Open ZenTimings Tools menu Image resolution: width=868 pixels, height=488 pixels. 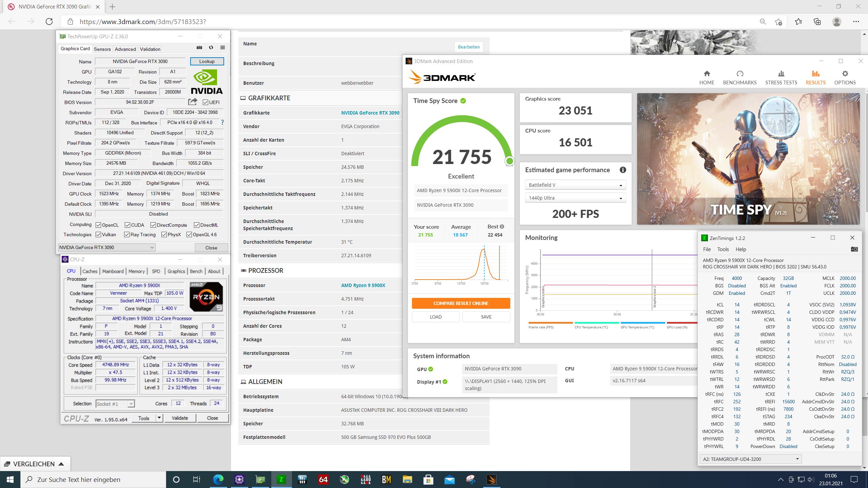pyautogui.click(x=723, y=249)
